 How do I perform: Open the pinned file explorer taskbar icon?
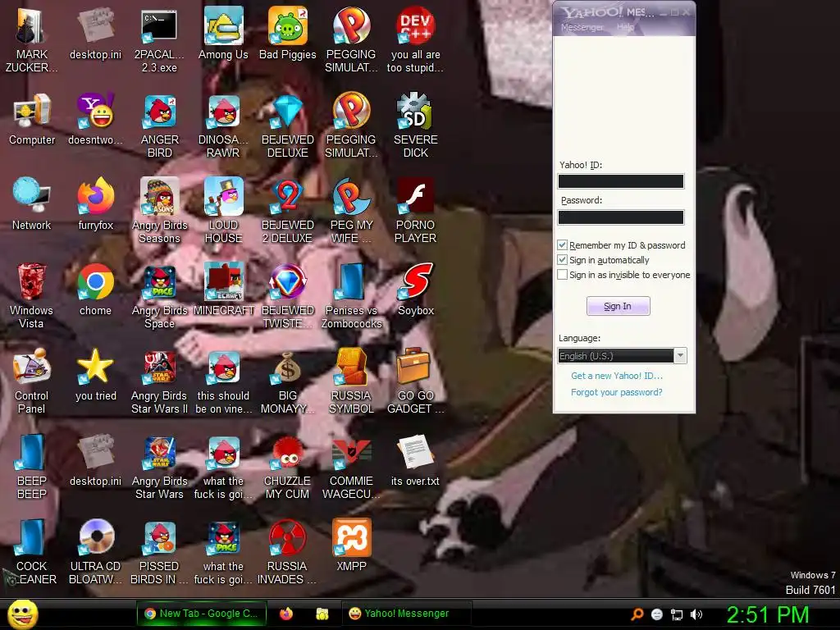point(322,614)
